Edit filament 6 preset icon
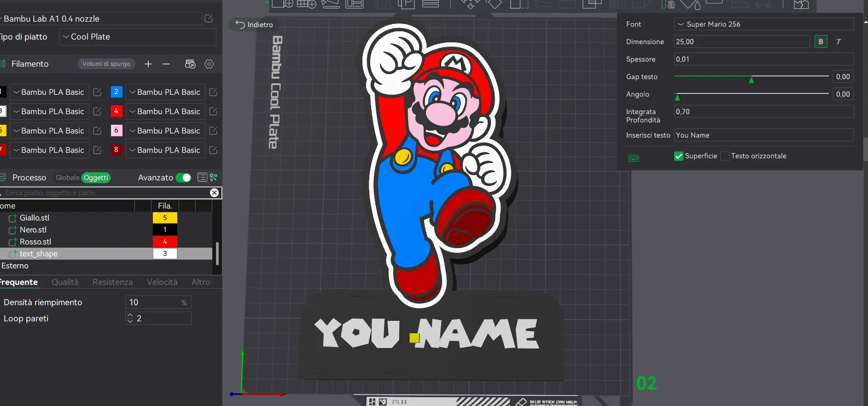Screen dimensions: 868x406 [213, 131]
